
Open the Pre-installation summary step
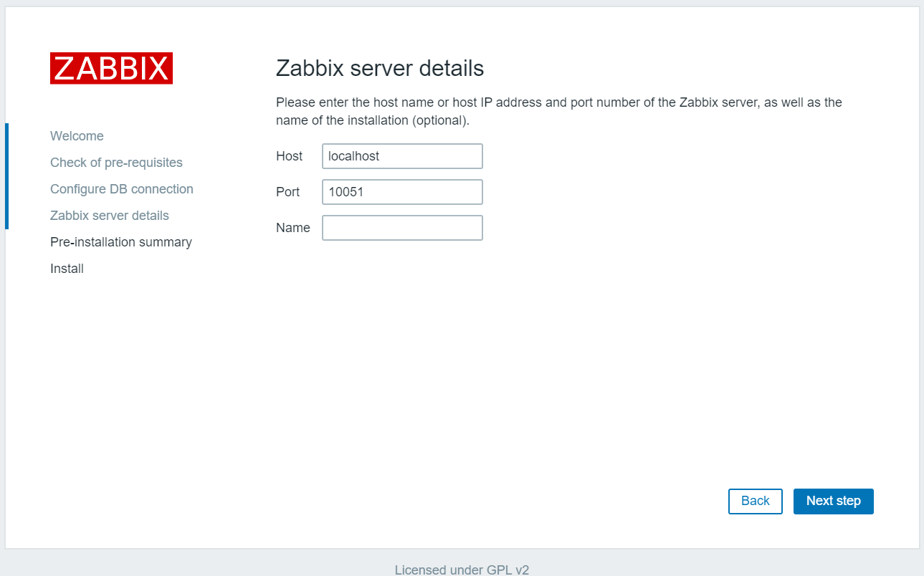(x=120, y=241)
